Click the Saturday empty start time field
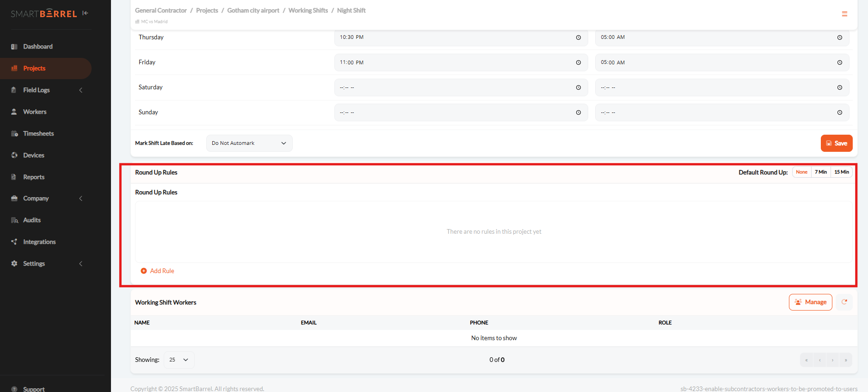Image resolution: width=868 pixels, height=392 pixels. (461, 87)
